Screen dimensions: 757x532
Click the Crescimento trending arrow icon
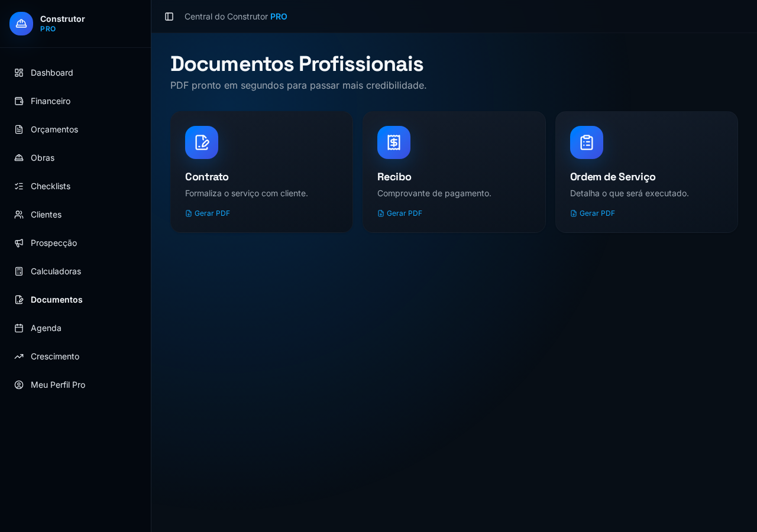pos(19,356)
